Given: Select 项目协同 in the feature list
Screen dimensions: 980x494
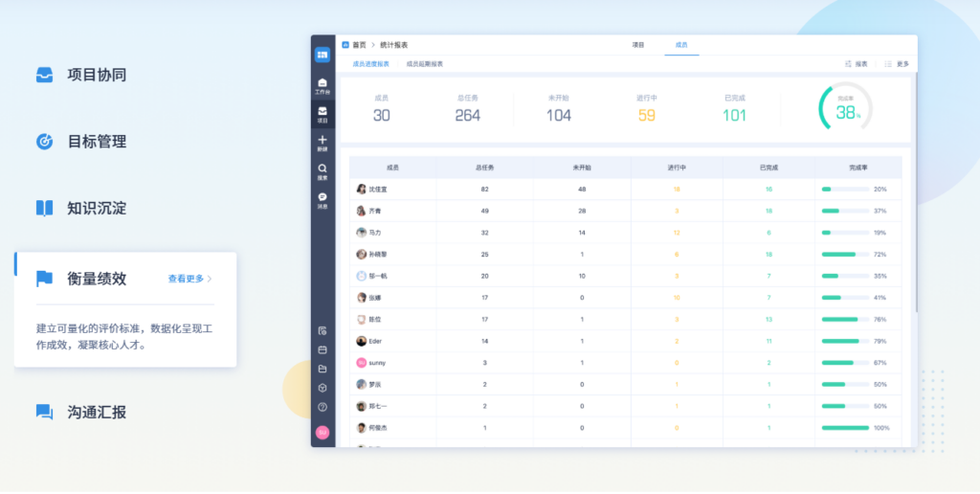Looking at the screenshot, I should (97, 75).
